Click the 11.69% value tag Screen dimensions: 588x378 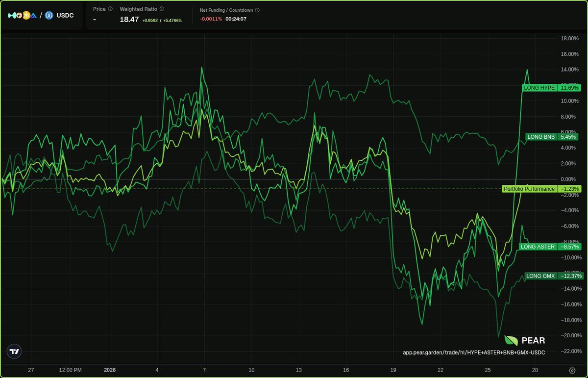[x=569, y=88]
